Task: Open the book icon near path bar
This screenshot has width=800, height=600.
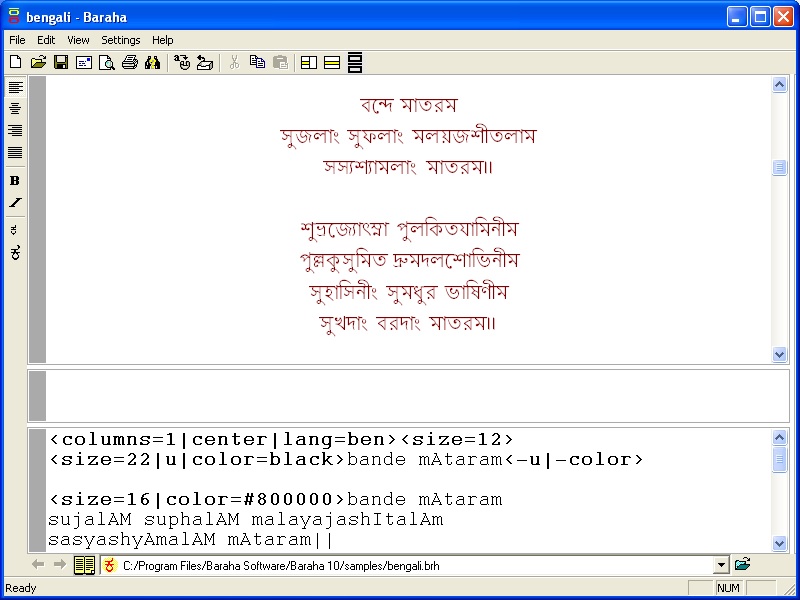Action: tap(84, 565)
